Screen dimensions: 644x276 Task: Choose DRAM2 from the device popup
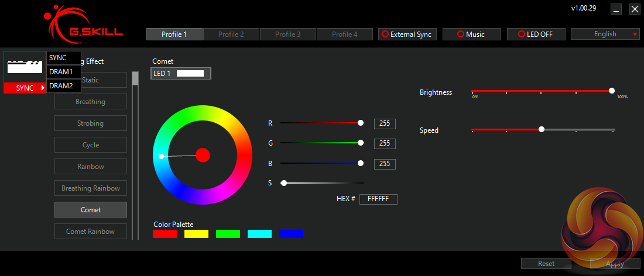pos(64,86)
